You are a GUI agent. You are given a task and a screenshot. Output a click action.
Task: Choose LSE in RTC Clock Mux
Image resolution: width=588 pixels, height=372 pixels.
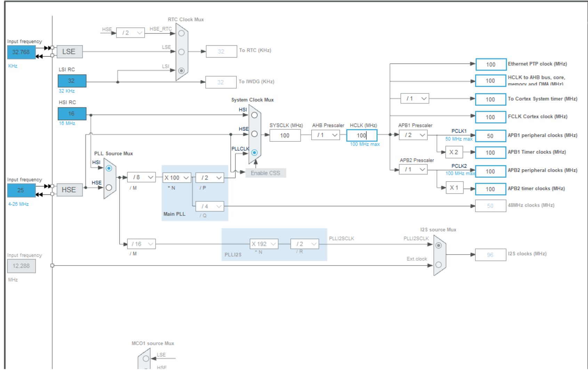point(182,52)
